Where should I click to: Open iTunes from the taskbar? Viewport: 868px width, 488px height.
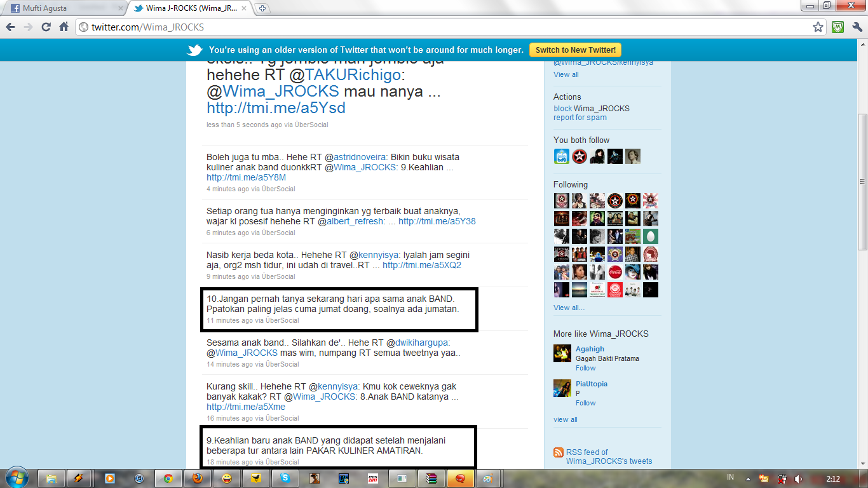pos(139,478)
